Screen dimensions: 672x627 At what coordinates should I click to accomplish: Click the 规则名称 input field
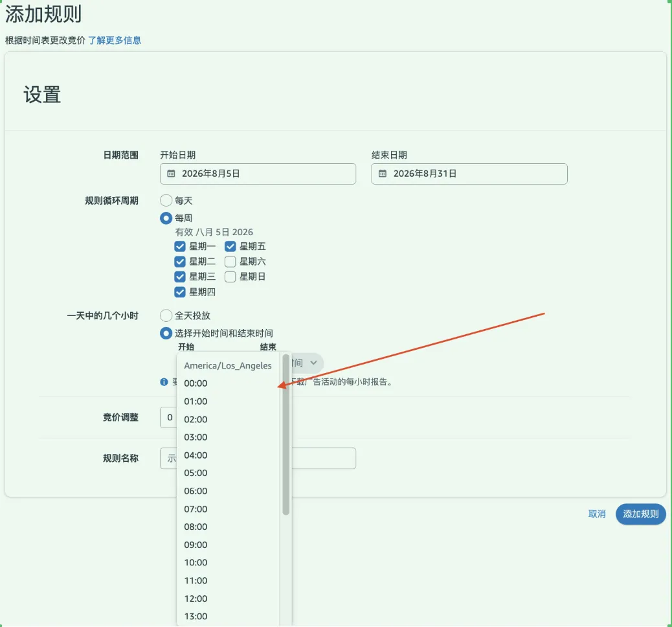click(x=258, y=459)
